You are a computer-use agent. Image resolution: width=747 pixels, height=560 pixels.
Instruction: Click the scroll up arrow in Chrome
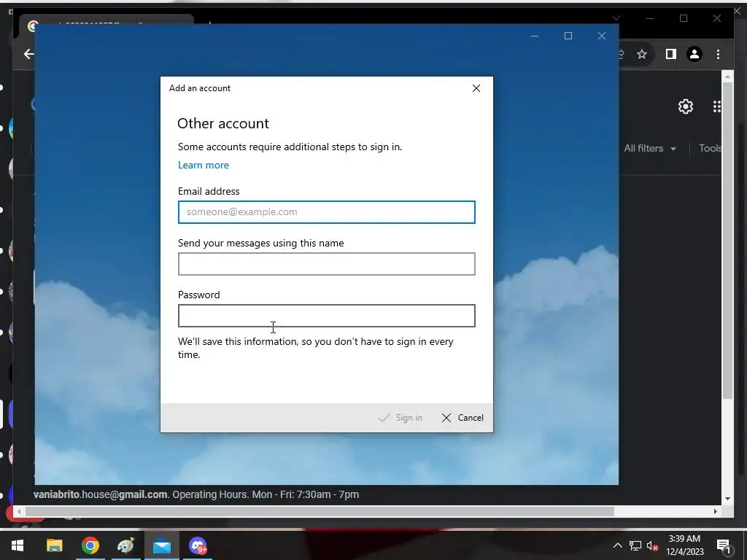tap(727, 76)
